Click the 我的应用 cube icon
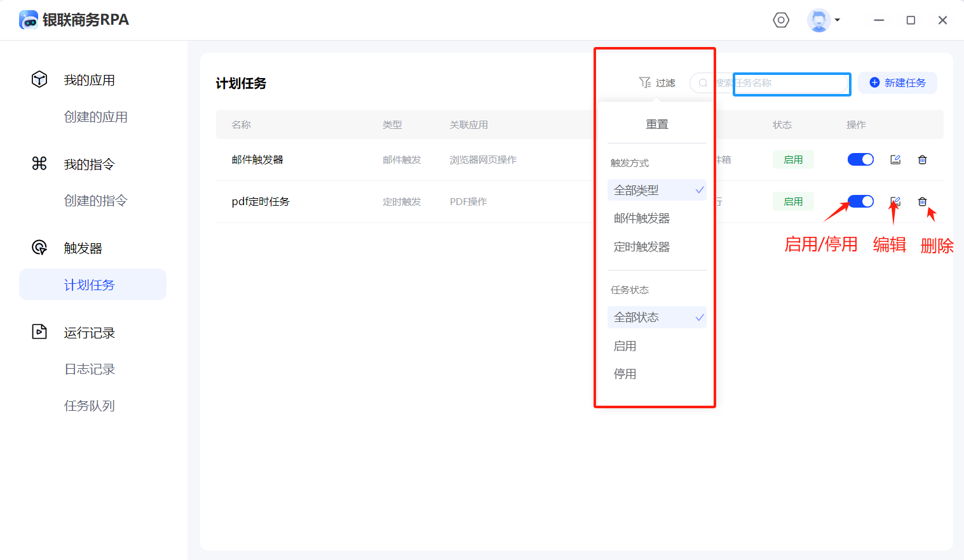 click(39, 79)
